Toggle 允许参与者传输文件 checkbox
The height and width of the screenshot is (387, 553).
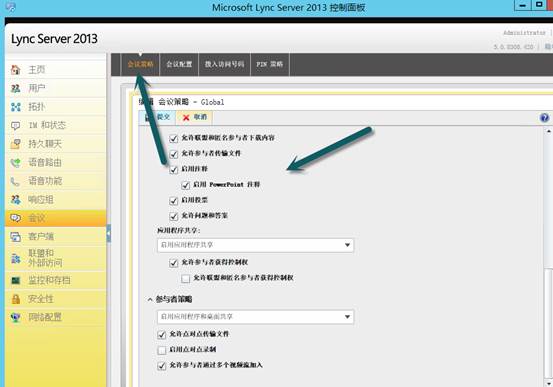[174, 154]
